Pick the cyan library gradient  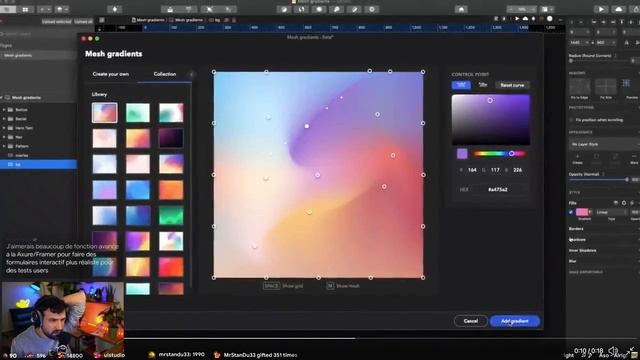tap(138, 289)
